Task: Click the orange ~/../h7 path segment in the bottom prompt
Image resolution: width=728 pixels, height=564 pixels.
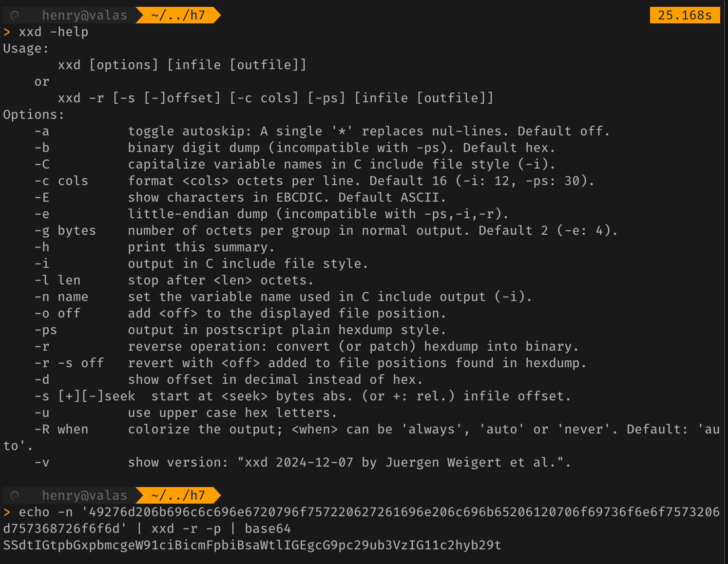Action: point(178,495)
